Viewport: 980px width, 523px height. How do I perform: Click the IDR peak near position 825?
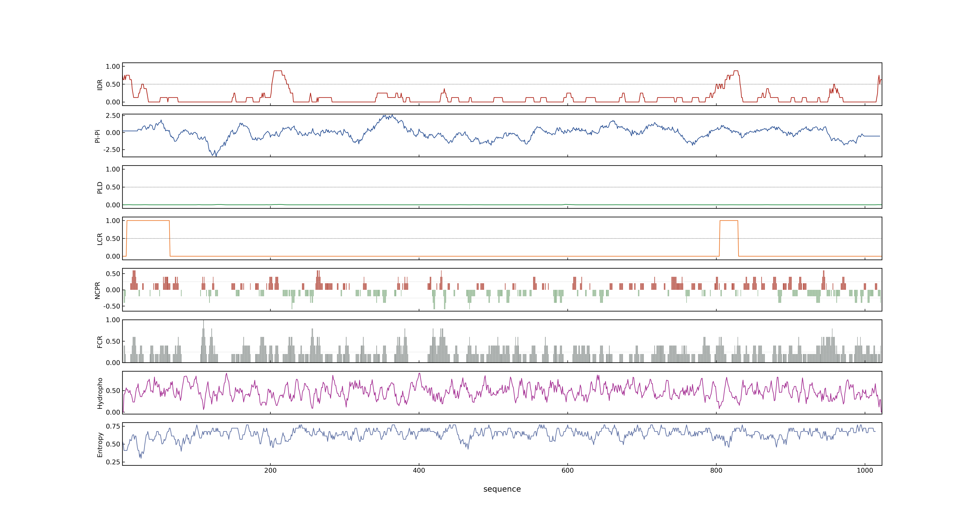pyautogui.click(x=736, y=71)
